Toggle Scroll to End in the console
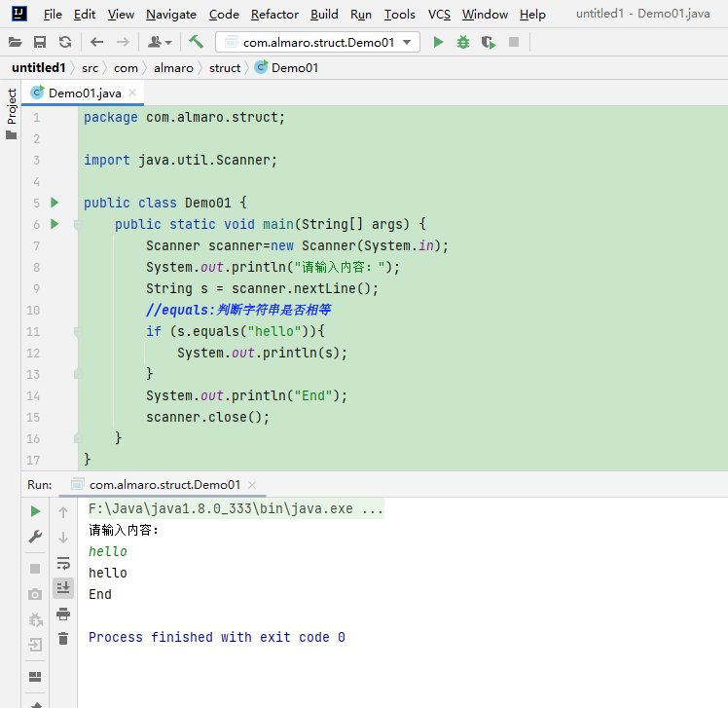The width and height of the screenshot is (728, 708). (x=63, y=588)
